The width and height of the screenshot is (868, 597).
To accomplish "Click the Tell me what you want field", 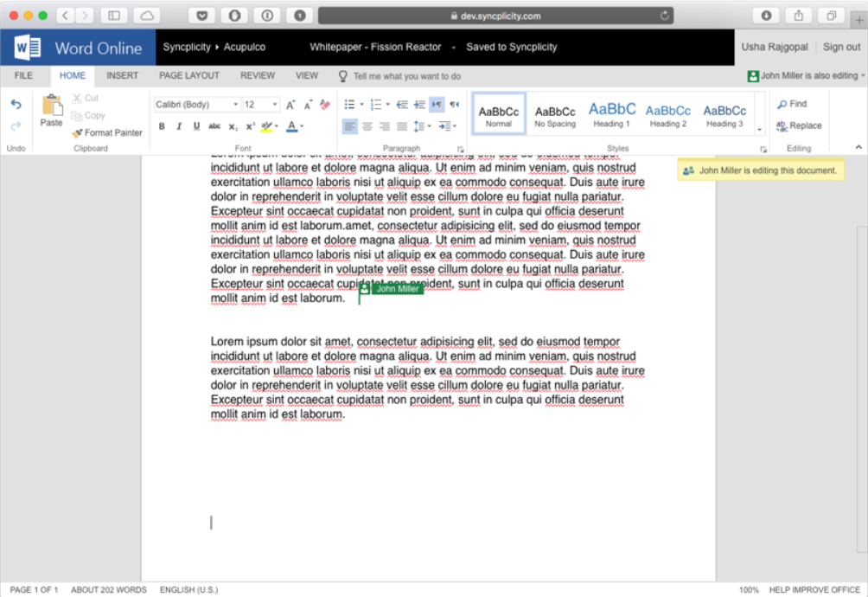I will (x=407, y=76).
